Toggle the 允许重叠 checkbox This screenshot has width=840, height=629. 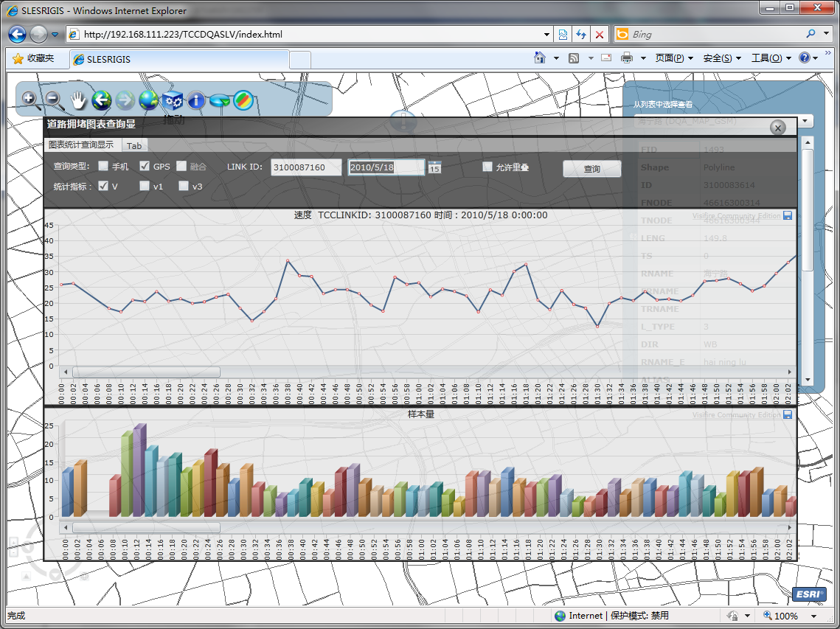click(487, 167)
